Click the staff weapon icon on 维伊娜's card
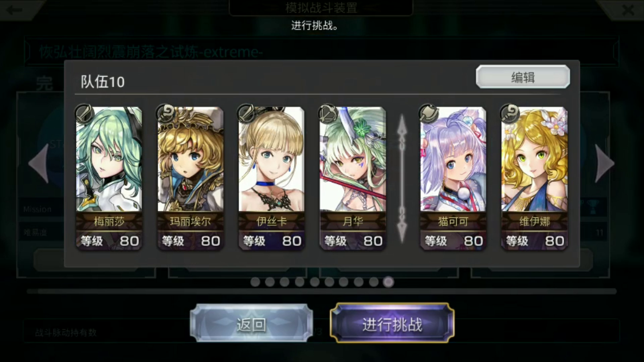 click(510, 113)
